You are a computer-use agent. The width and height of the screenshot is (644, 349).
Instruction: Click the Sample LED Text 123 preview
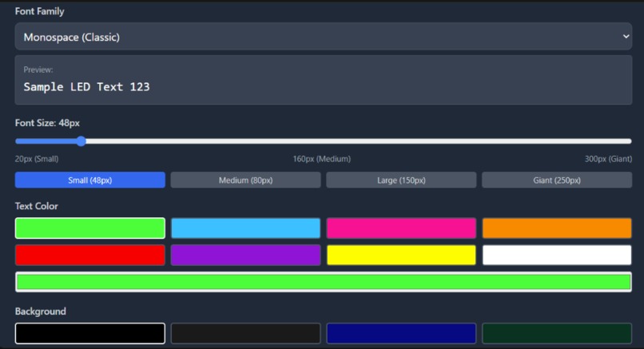tap(86, 87)
